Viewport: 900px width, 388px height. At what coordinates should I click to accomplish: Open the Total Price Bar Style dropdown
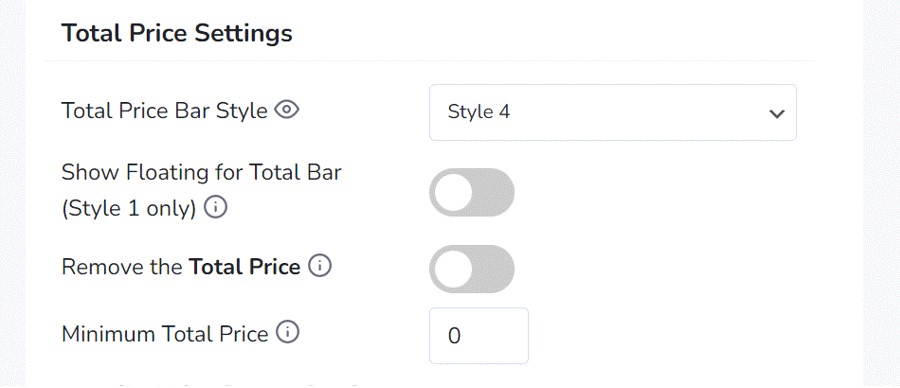point(612,112)
